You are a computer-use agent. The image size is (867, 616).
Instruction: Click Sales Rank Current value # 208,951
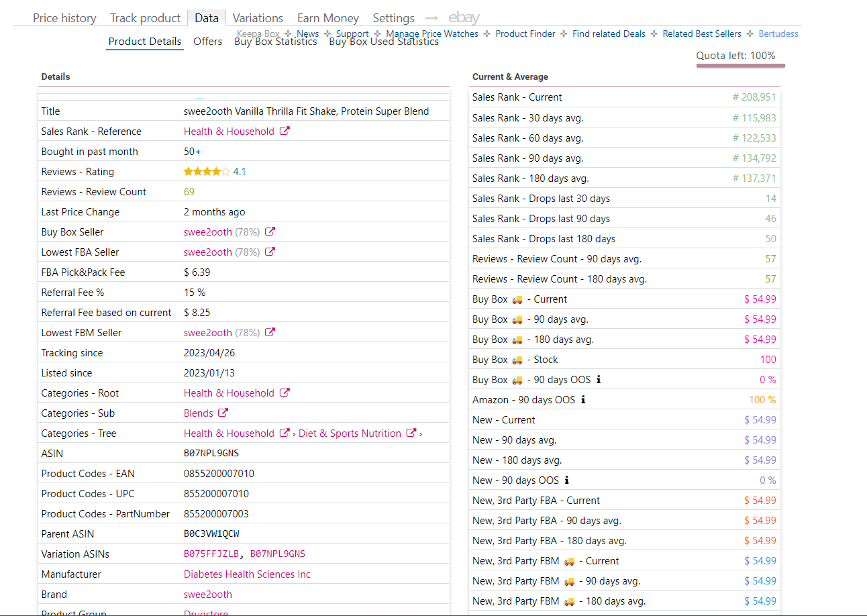coord(754,97)
